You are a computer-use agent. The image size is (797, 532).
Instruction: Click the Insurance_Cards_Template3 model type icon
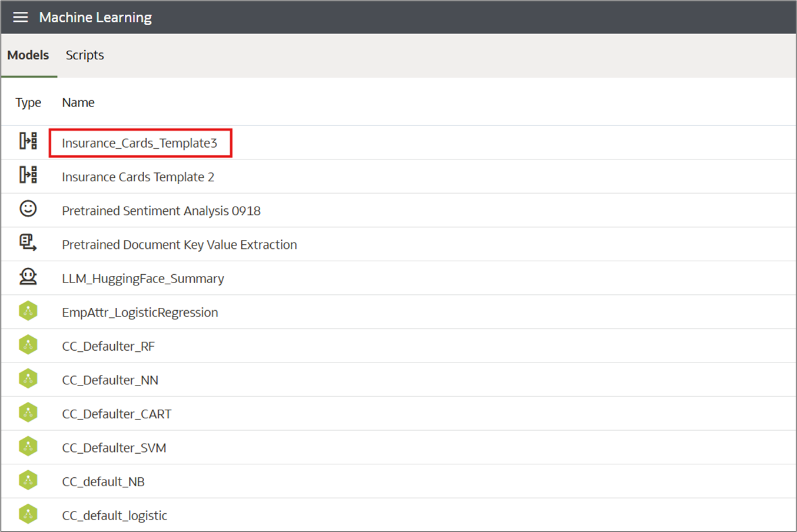point(28,141)
